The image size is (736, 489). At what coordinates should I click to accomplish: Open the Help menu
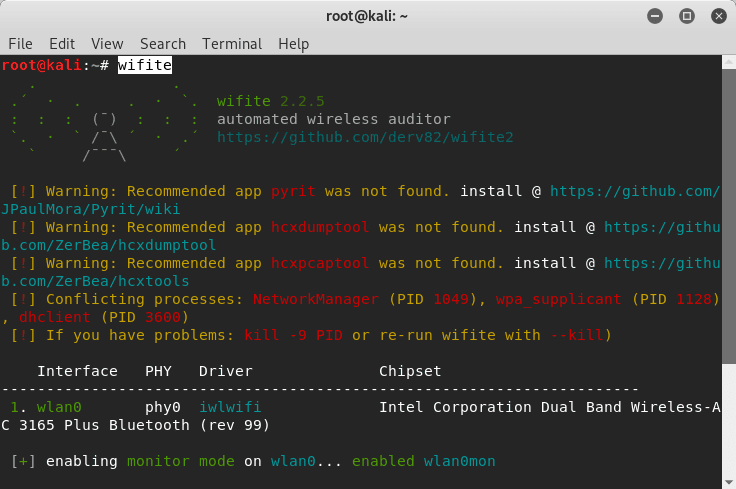point(294,44)
